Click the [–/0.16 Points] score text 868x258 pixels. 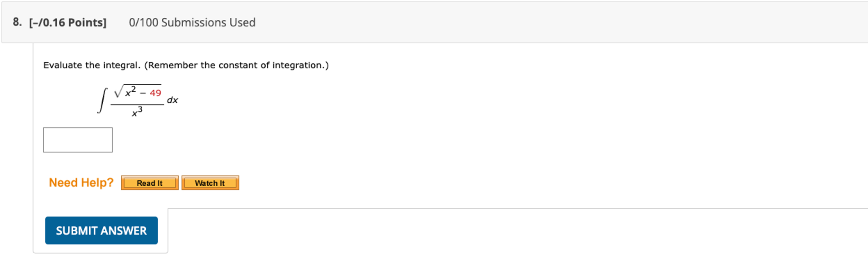tap(68, 23)
